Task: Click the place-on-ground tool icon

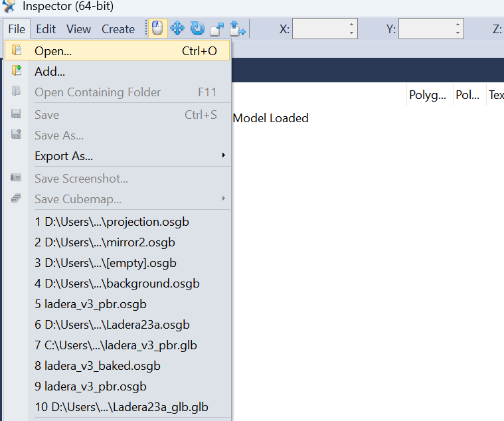Action: pyautogui.click(x=238, y=29)
